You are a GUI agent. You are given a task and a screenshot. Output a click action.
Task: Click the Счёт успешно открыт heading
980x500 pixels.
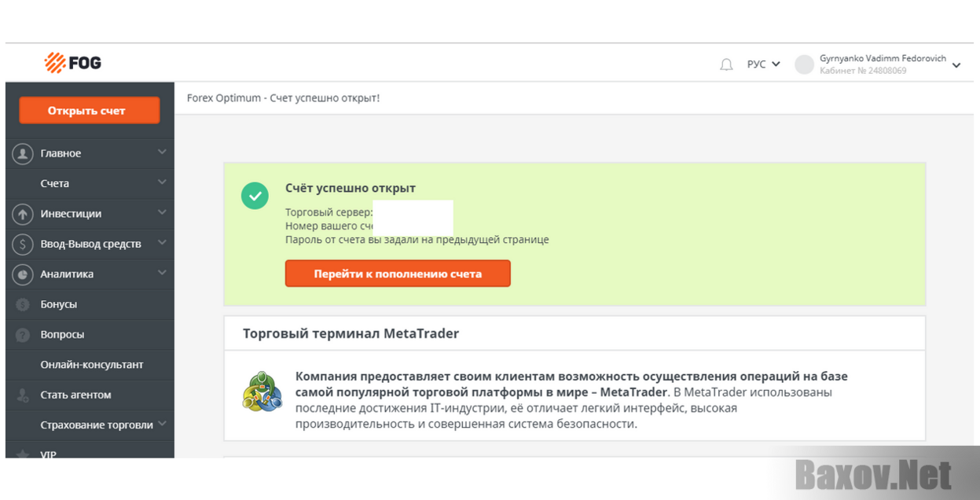point(351,189)
